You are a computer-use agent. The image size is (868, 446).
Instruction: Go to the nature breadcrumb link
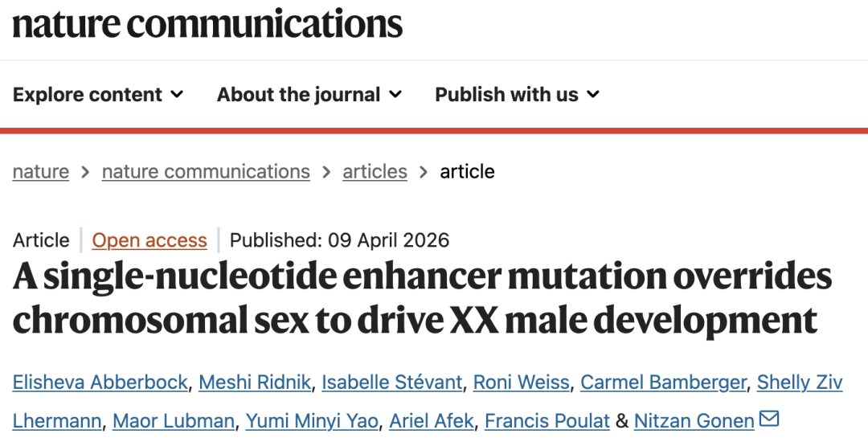(x=41, y=171)
